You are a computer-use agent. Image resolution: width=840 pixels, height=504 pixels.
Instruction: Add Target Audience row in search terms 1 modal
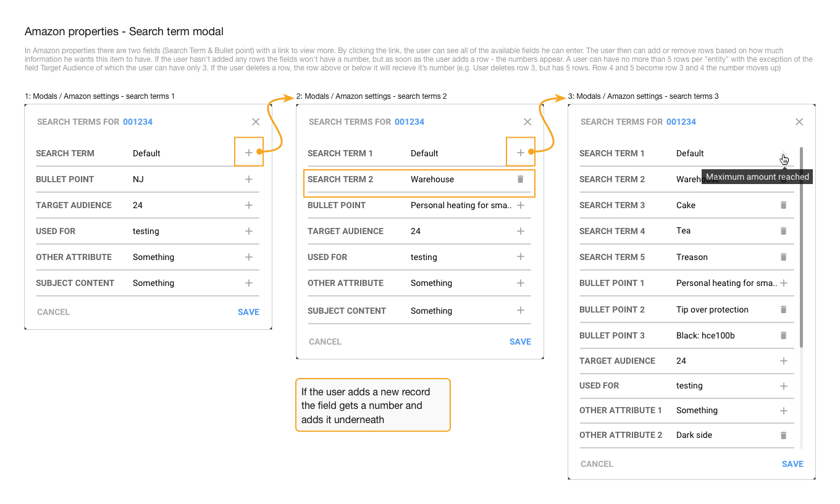(x=249, y=205)
